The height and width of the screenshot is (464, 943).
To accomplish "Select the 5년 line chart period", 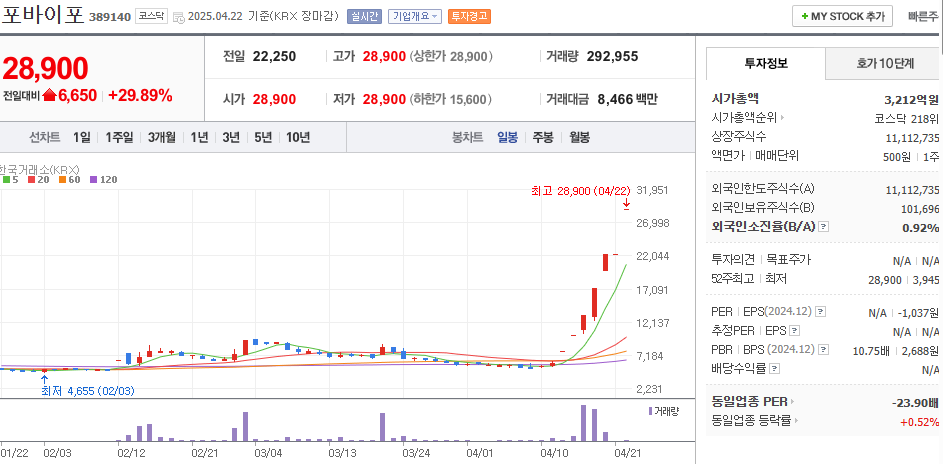I will click(263, 137).
